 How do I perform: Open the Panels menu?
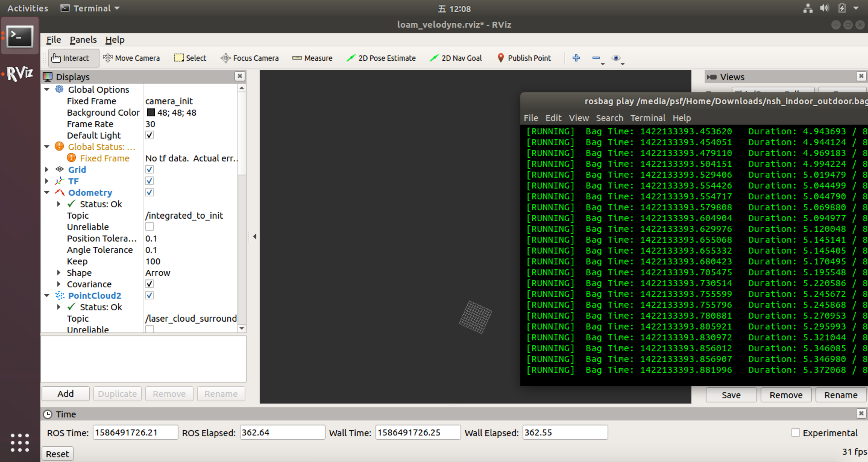83,40
